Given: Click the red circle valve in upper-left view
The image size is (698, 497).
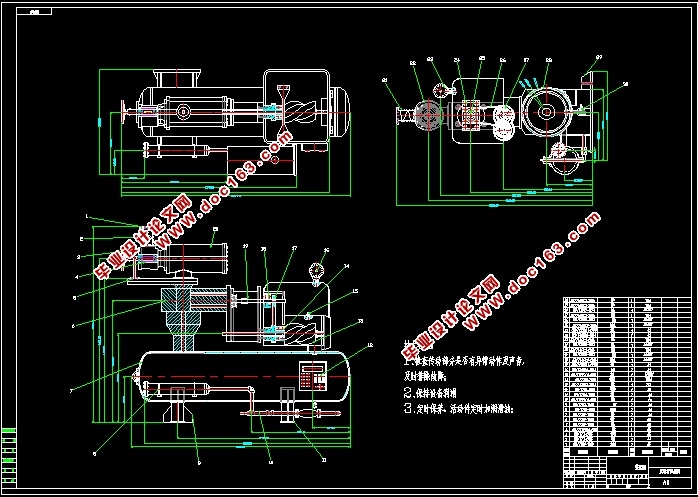Looking at the screenshot, I should pyautogui.click(x=275, y=160).
